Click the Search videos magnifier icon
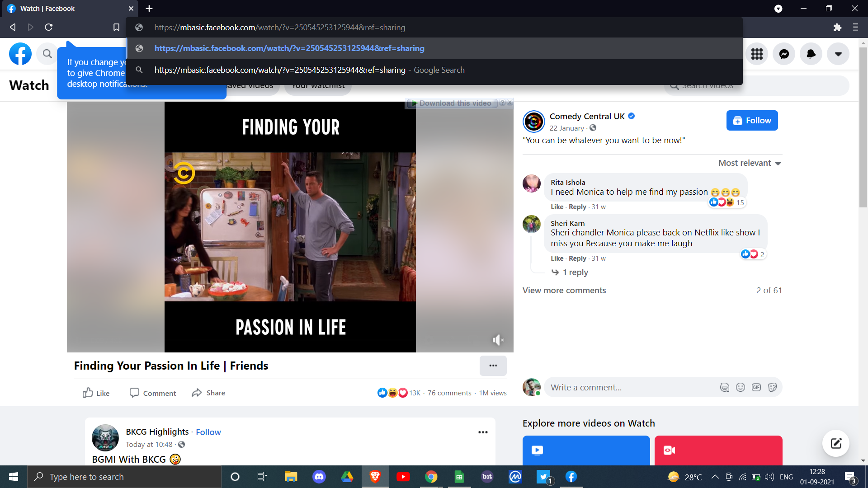Viewport: 868px width, 488px height. click(674, 86)
